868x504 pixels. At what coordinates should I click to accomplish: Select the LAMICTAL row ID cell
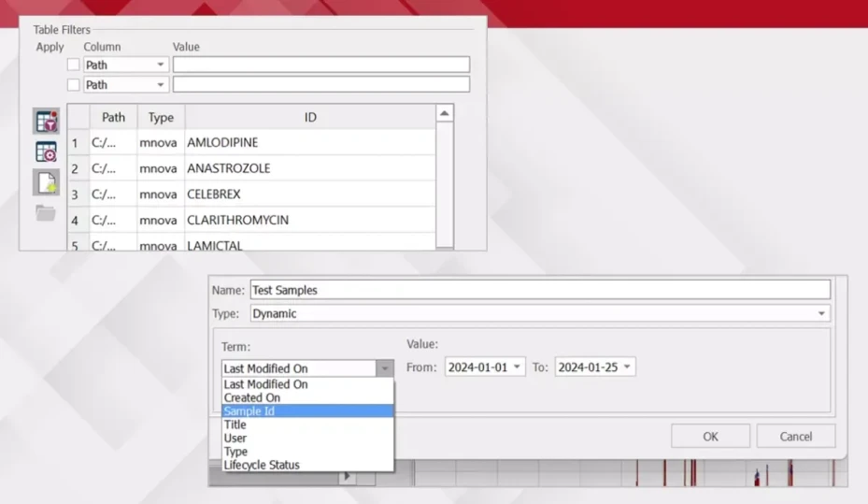pyautogui.click(x=310, y=244)
